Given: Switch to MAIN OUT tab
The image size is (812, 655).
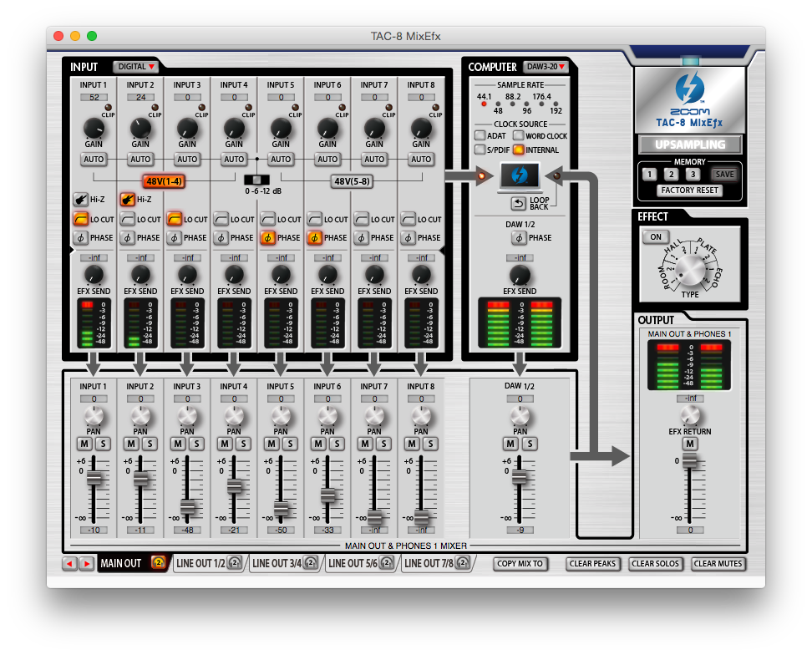Looking at the screenshot, I should click(133, 563).
